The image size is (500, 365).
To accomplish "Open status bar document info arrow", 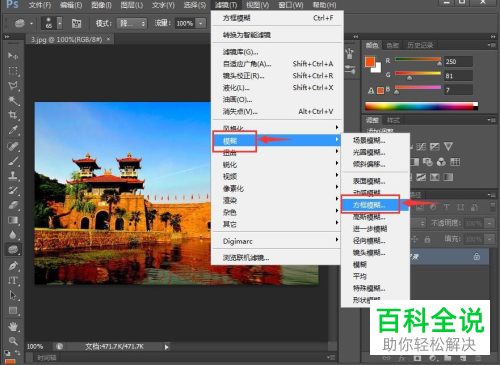I will click(166, 347).
